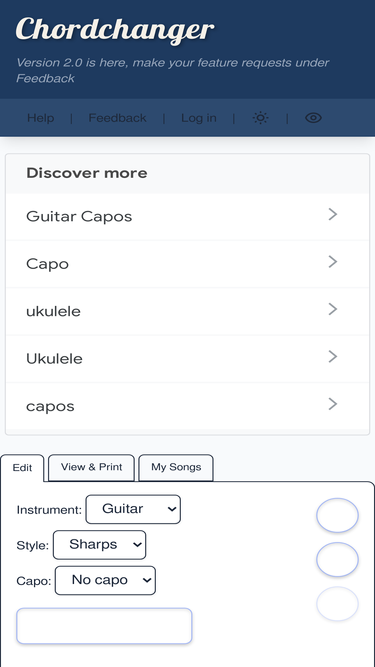Switch to the View & Print tab
The image size is (375, 667).
pyautogui.click(x=91, y=467)
